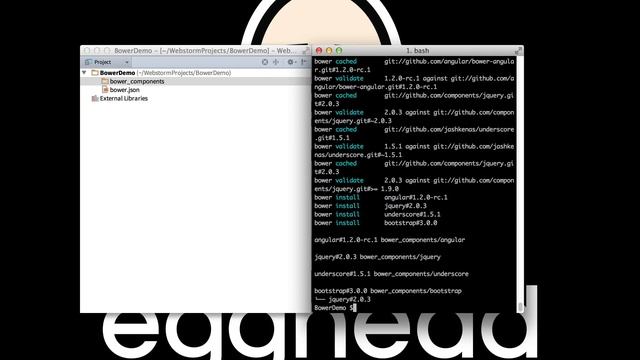Click 'bower install underscore#1.5.1' line
This screenshot has height=360, width=640.
377,214
